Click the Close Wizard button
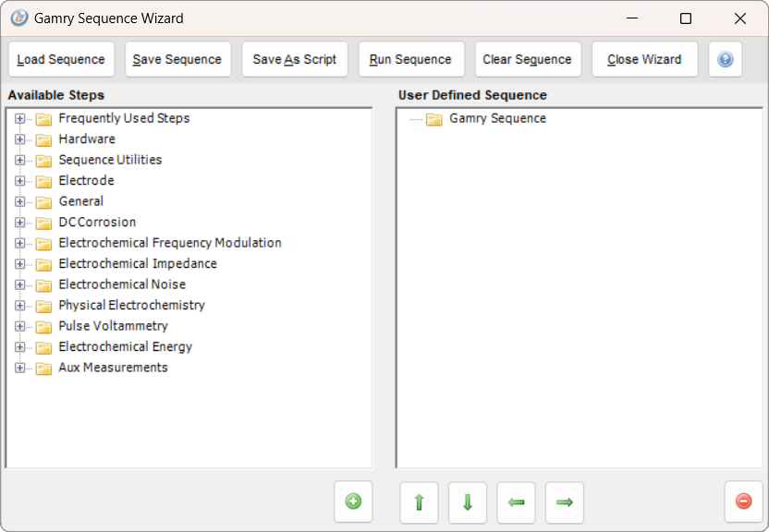This screenshot has height=532, width=769. tap(645, 59)
